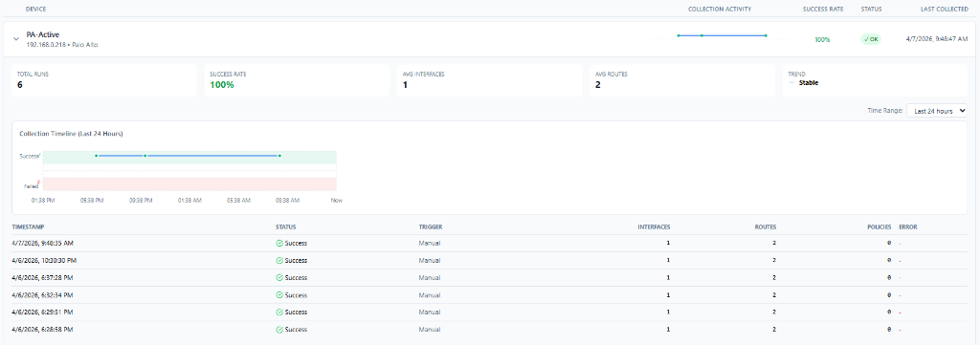Click the Collection Timeline (Last 24 Hours) title
This screenshot has height=345, width=980.
[x=71, y=134]
